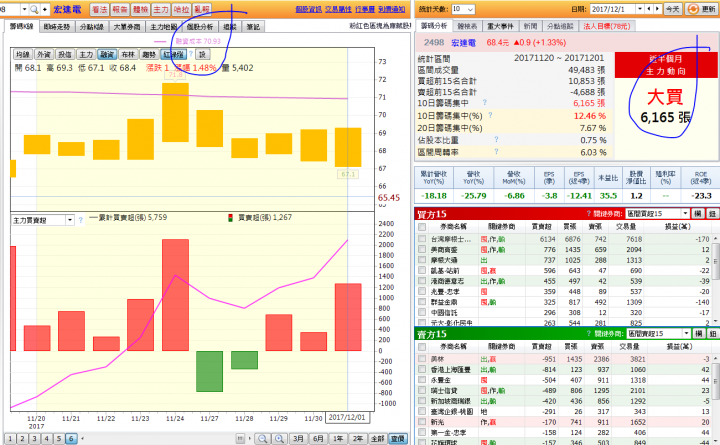Tick select-all checkbox in 買方15 header
Image resolution: width=720 pixels, height=445 pixels.
pos(422,227)
